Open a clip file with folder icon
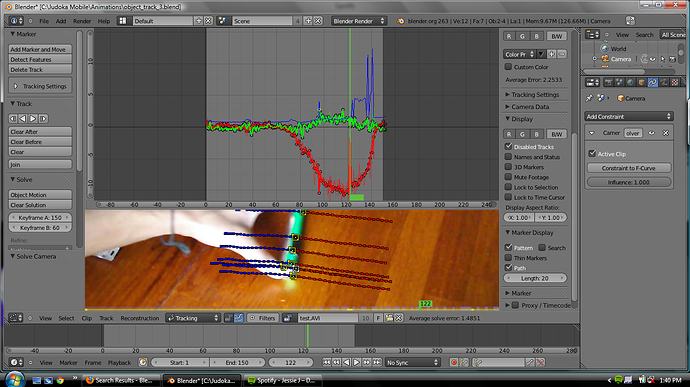690x387 pixels. coord(389,318)
